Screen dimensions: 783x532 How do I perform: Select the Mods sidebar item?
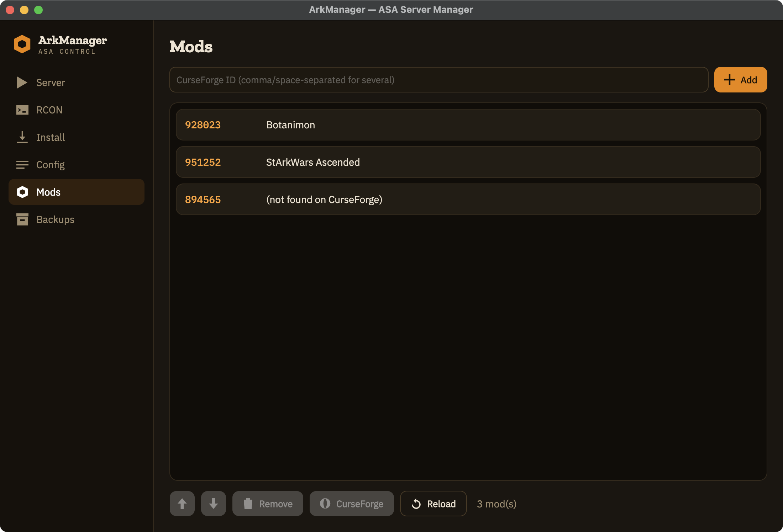click(x=76, y=192)
